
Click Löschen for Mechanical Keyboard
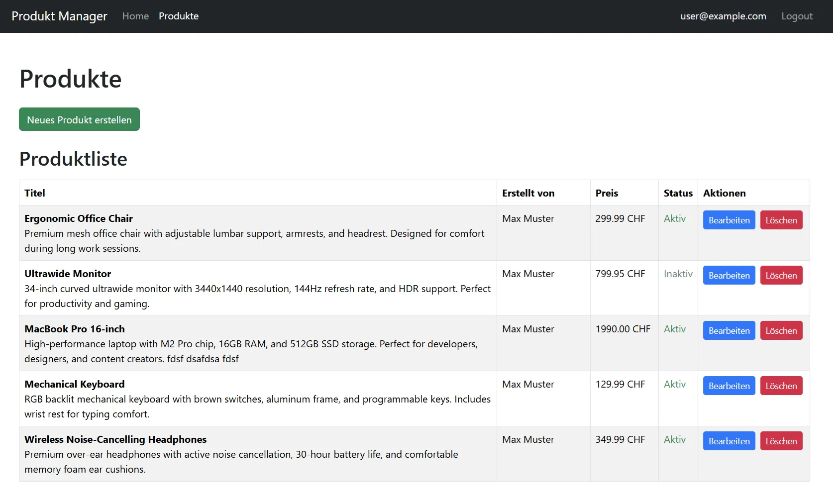(781, 386)
